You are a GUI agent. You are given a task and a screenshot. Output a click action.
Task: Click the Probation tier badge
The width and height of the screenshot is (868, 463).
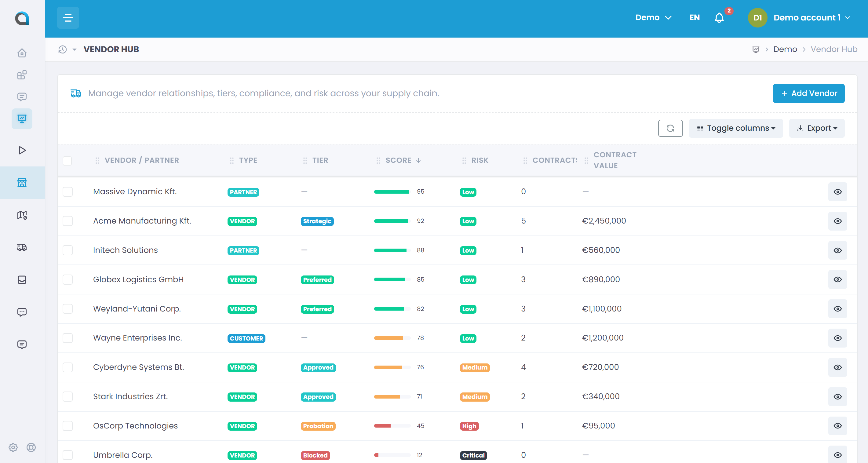318,426
